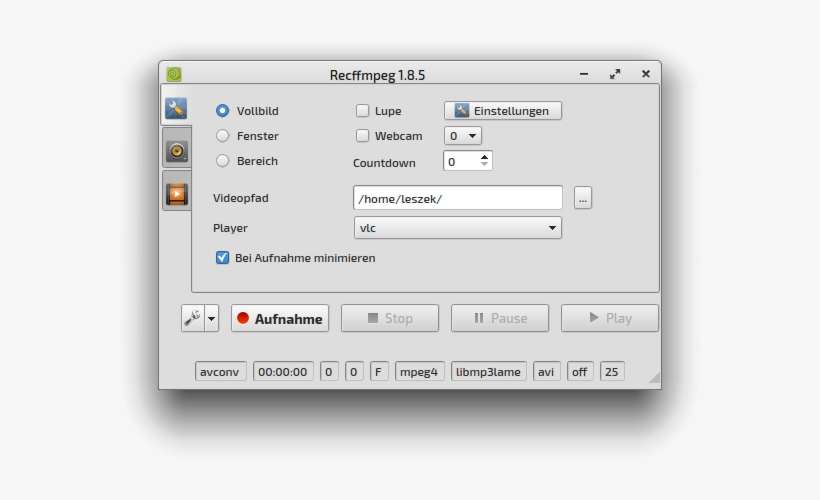This screenshot has height=500, width=820.
Task: Click the green Recffmpeg app icon
Action: click(x=174, y=74)
